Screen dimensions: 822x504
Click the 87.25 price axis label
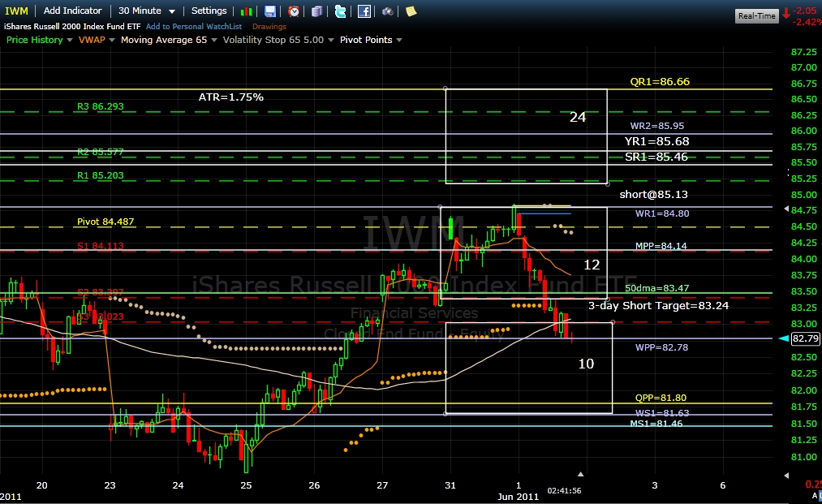click(803, 52)
